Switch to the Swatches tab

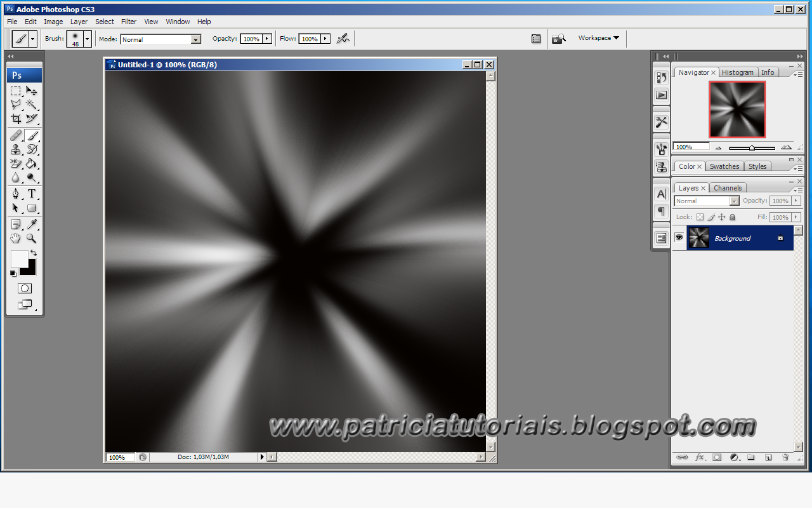724,166
